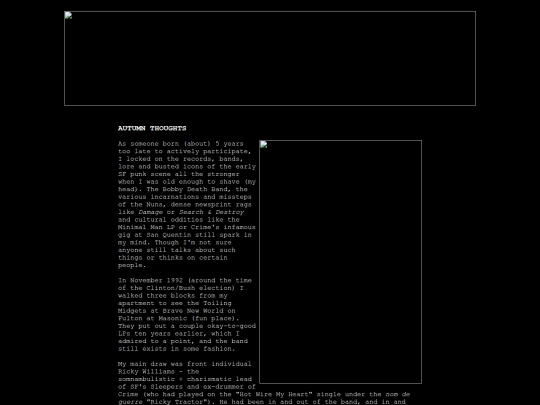Click the text 'As someone born (about) 5 years'

181,144
